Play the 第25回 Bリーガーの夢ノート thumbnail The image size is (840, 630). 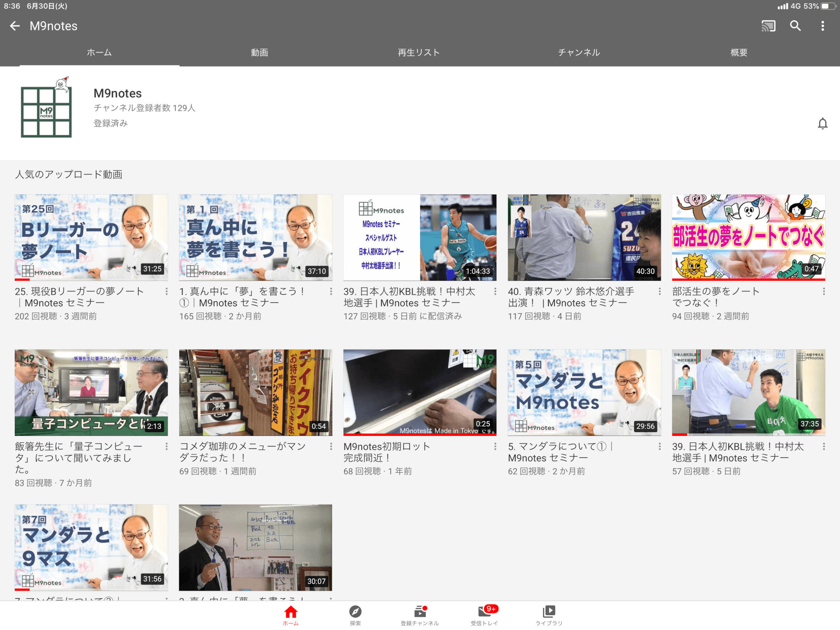click(x=91, y=238)
